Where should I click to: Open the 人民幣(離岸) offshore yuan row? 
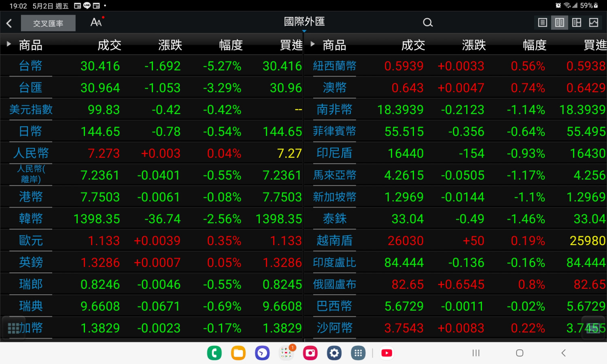(x=152, y=175)
